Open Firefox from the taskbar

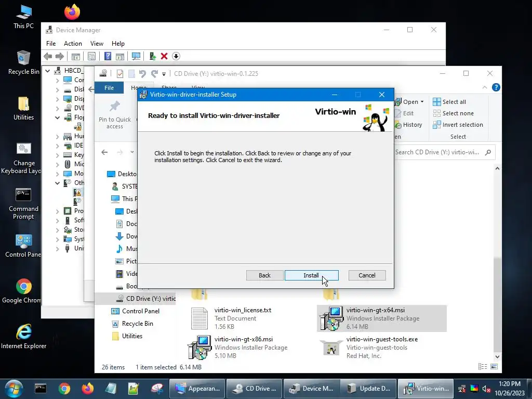tap(87, 389)
